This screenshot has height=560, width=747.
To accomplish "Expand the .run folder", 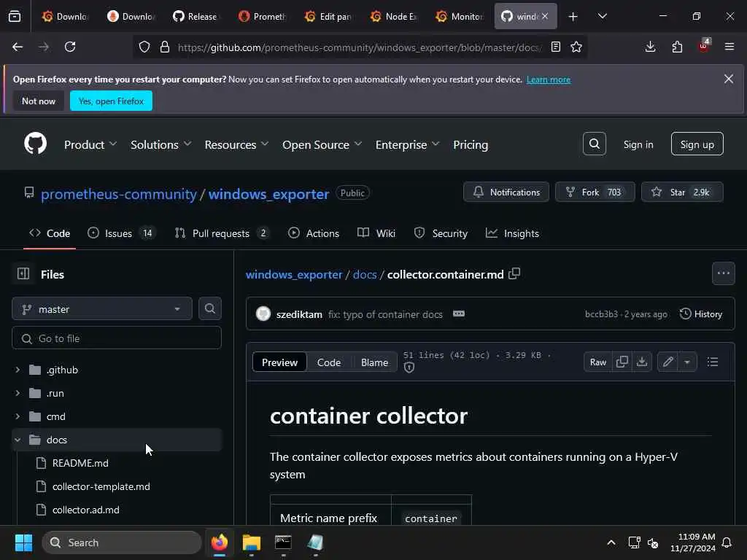I will click(18, 393).
